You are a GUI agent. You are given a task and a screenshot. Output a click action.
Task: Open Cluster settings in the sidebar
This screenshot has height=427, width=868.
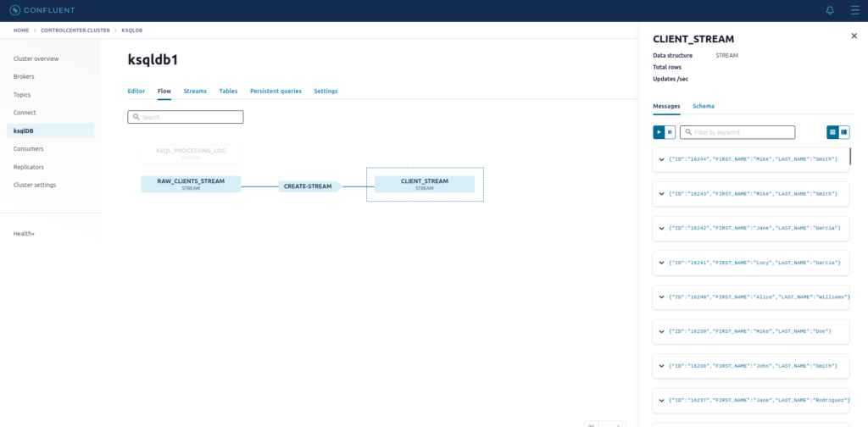[x=35, y=185]
